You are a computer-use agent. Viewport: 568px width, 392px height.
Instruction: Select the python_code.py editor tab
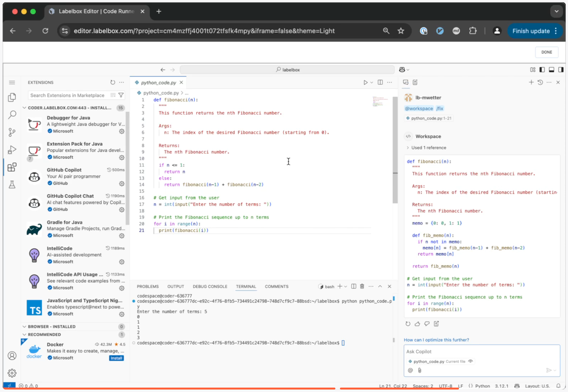(158, 83)
